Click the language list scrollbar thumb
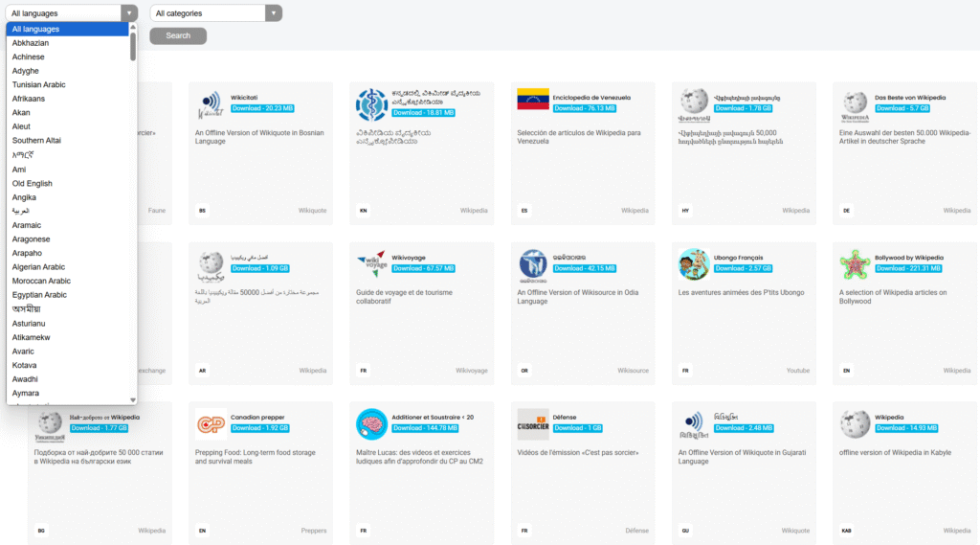 pyautogui.click(x=133, y=46)
